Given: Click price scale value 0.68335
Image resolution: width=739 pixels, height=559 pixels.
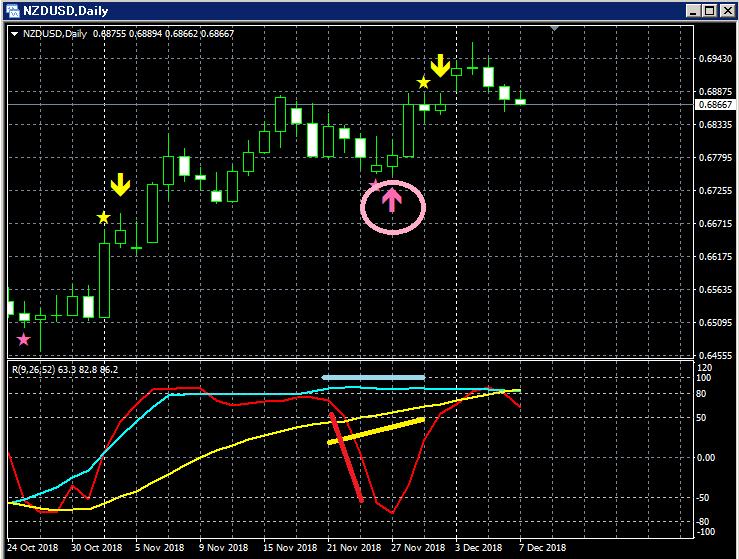Looking at the screenshot, I should click(x=715, y=124).
